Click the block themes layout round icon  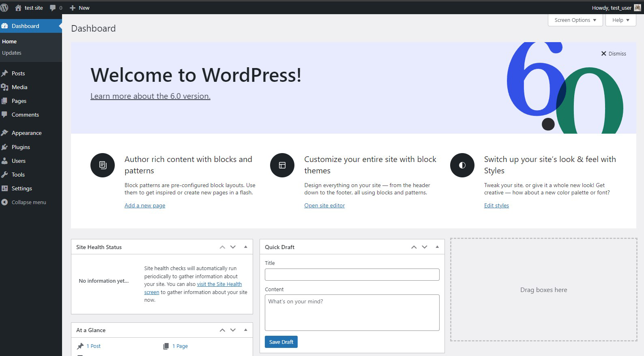[282, 165]
